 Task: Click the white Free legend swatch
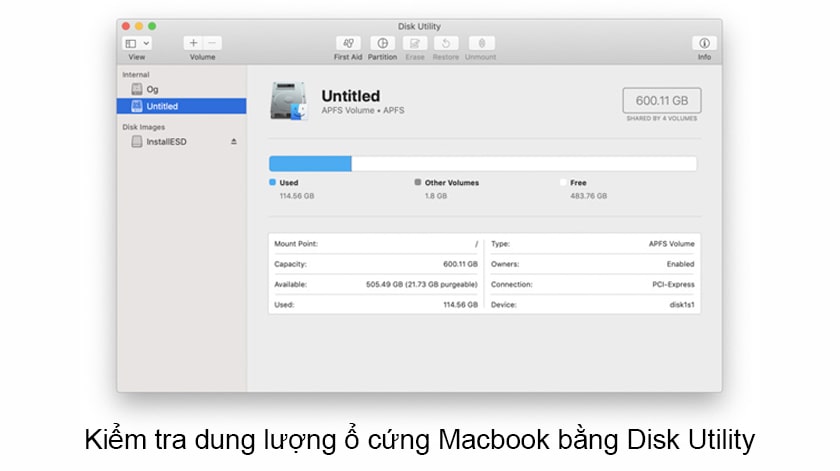pos(562,182)
